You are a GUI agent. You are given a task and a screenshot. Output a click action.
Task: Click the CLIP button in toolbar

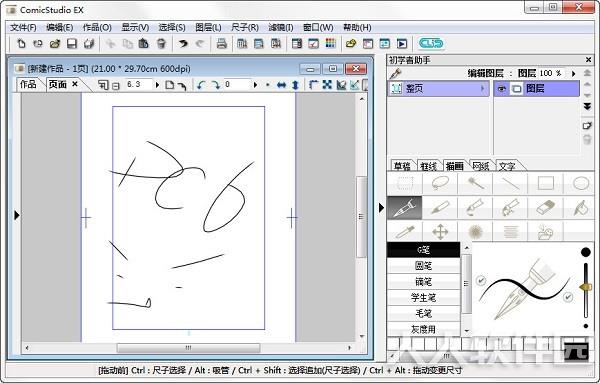[431, 43]
